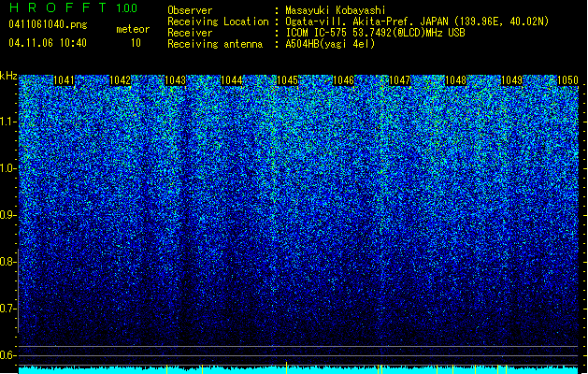Click the A504HB(yagi 4el) antenna text
This screenshot has height=374, width=588.
pos(330,44)
